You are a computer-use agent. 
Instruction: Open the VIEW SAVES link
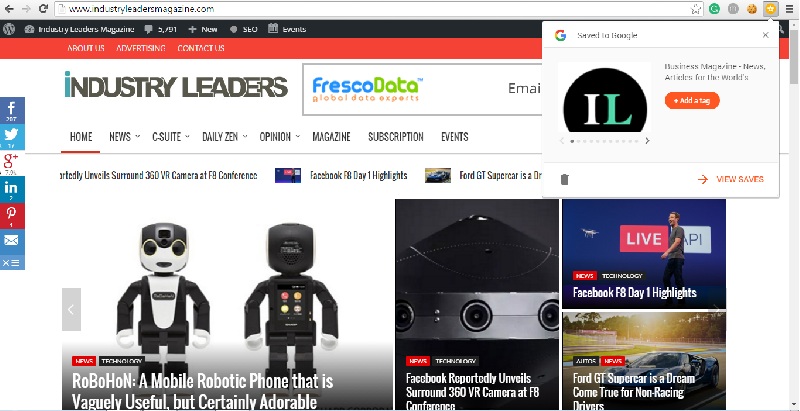tap(731, 179)
